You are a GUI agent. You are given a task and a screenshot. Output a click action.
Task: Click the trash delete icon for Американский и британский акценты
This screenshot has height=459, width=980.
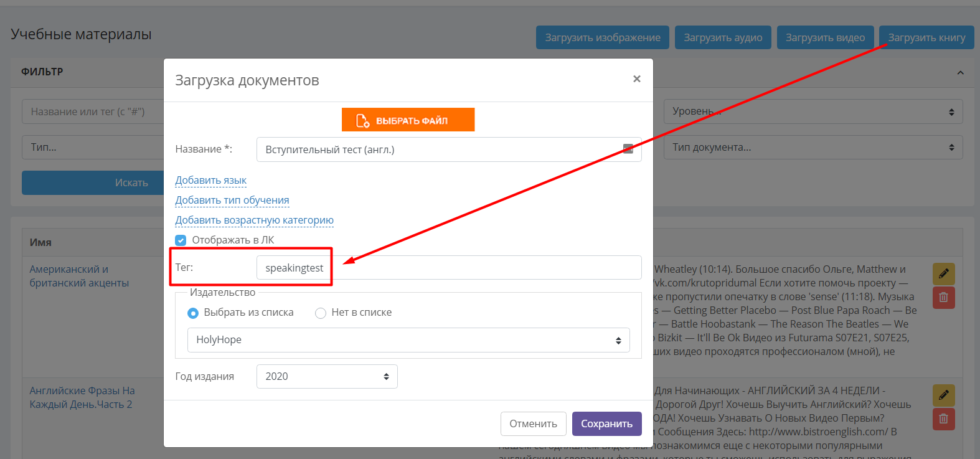coord(943,297)
